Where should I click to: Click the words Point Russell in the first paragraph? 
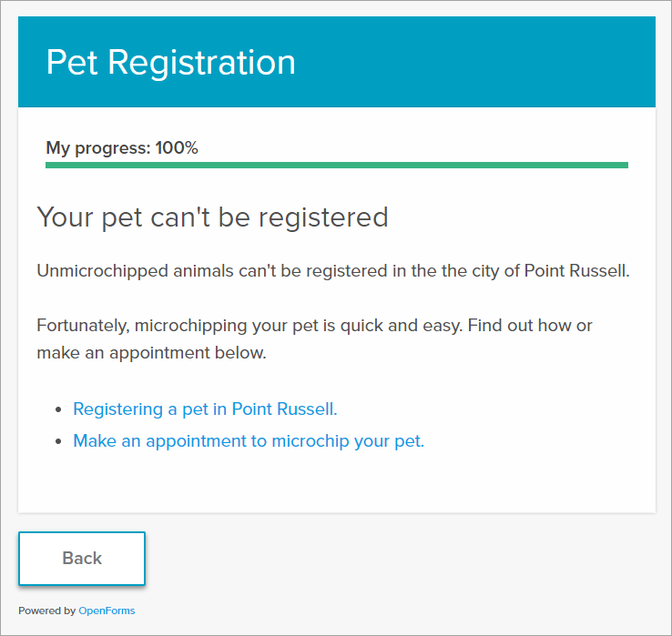tap(577, 271)
